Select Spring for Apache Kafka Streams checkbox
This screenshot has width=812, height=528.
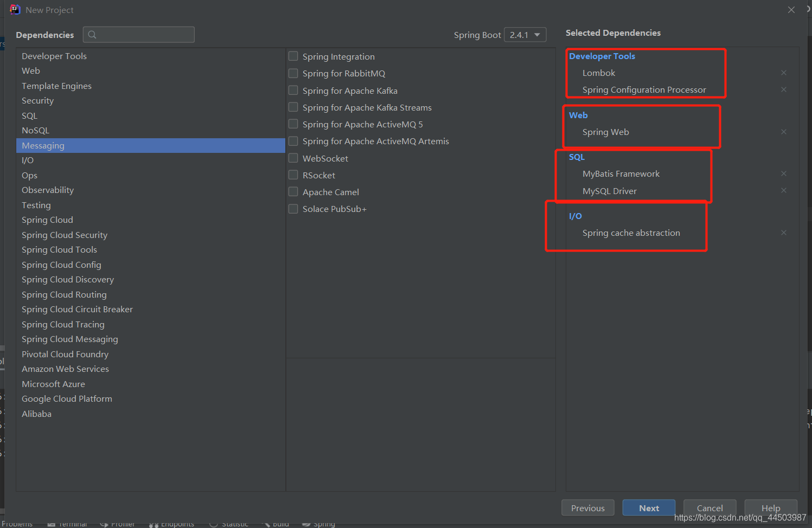coord(293,107)
